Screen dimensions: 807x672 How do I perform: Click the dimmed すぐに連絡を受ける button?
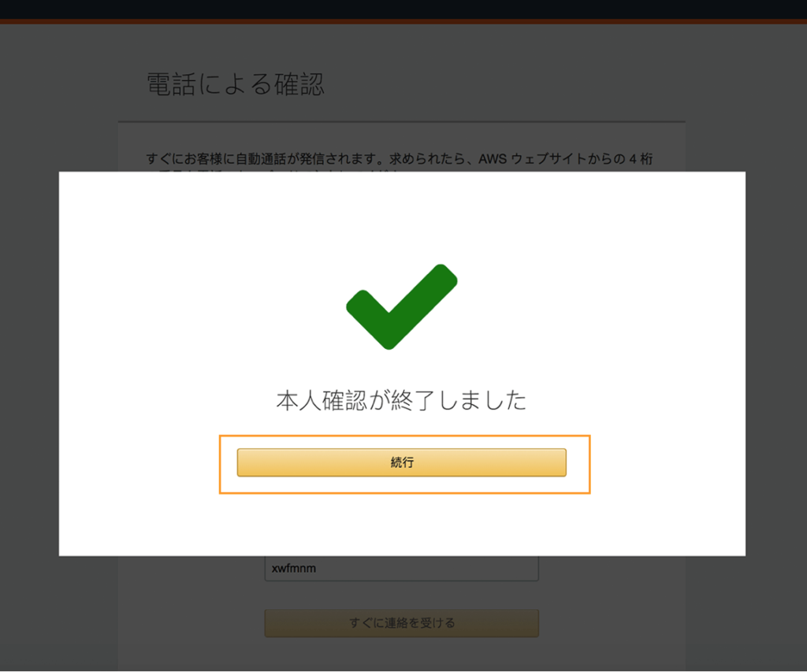pos(401,623)
